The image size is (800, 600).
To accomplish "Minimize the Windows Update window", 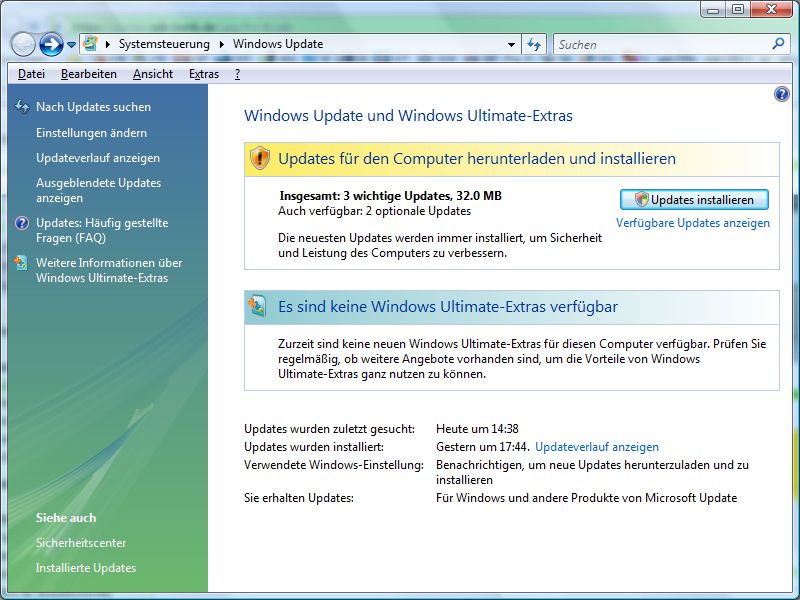I will tap(714, 9).
